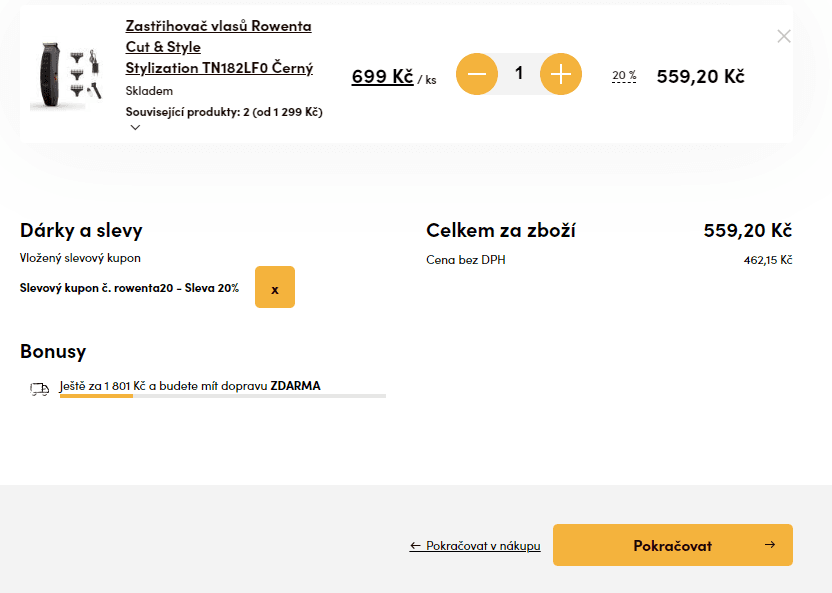The height and width of the screenshot is (593, 832).
Task: Open the Rowenta trimmer product thumbnail
Action: (66, 75)
